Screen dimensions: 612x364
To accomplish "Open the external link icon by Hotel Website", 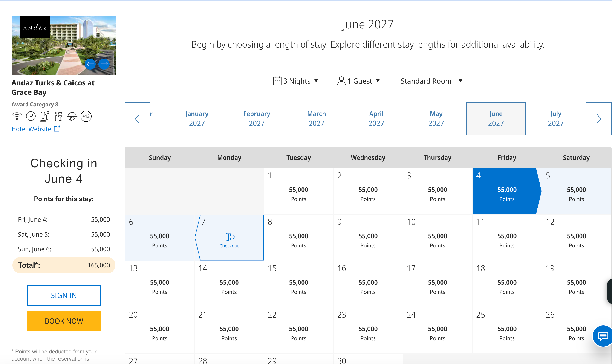I will pyautogui.click(x=57, y=129).
